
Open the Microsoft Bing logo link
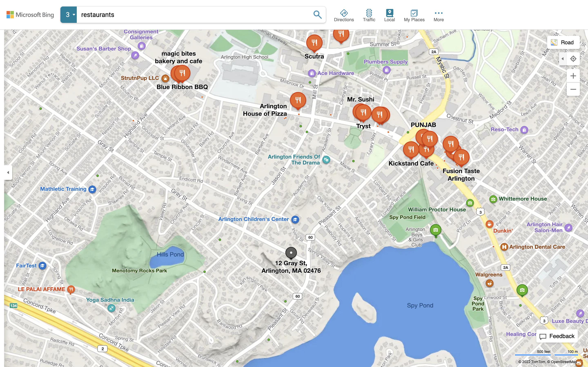[30, 15]
